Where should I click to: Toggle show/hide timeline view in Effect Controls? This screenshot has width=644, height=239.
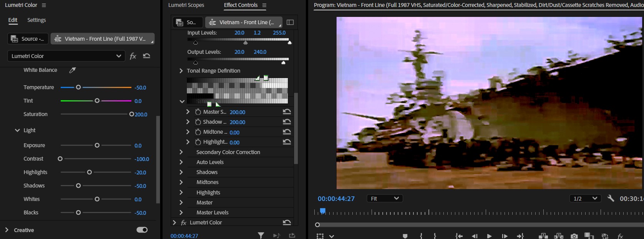coord(290,22)
